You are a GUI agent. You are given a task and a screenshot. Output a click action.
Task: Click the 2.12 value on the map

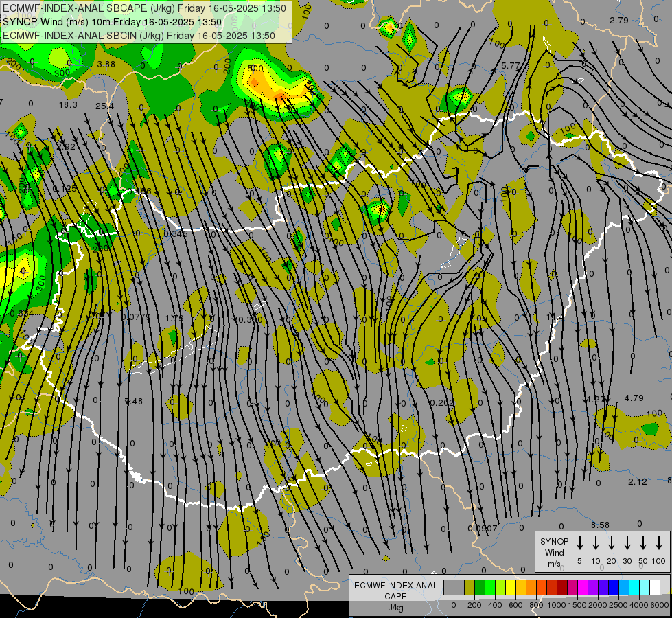pos(637,481)
